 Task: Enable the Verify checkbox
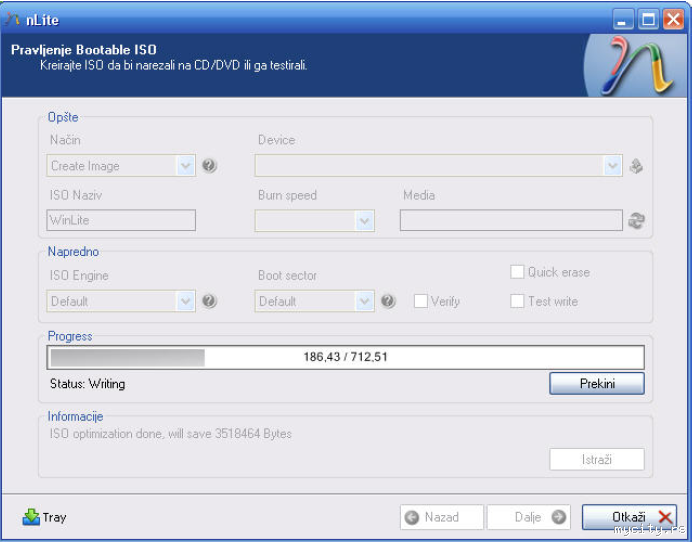[x=421, y=301]
